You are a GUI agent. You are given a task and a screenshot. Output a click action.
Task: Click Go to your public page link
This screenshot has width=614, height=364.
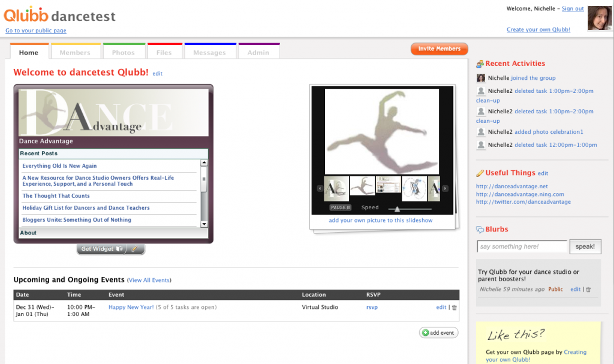point(36,31)
